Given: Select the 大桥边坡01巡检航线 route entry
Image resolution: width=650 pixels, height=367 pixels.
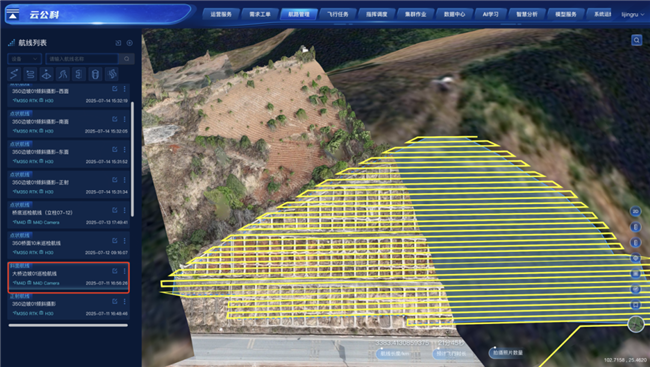Looking at the screenshot, I should point(68,277).
